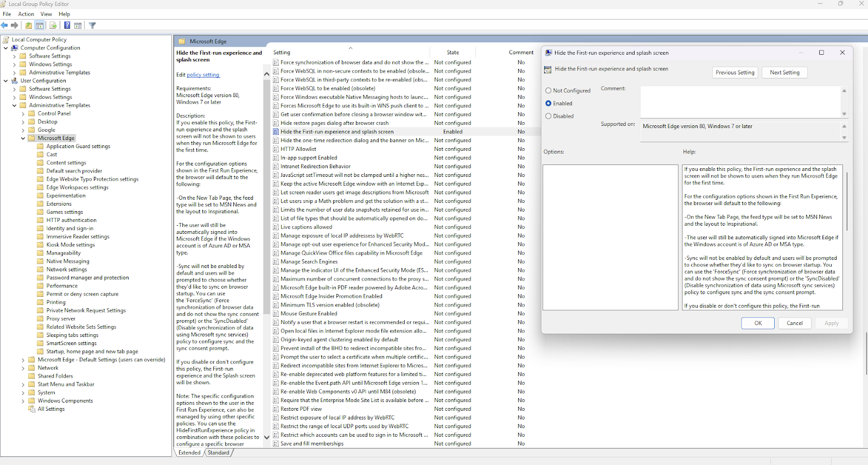Switch to the Extended tab
Screen dimensions: 868x465
189,453
